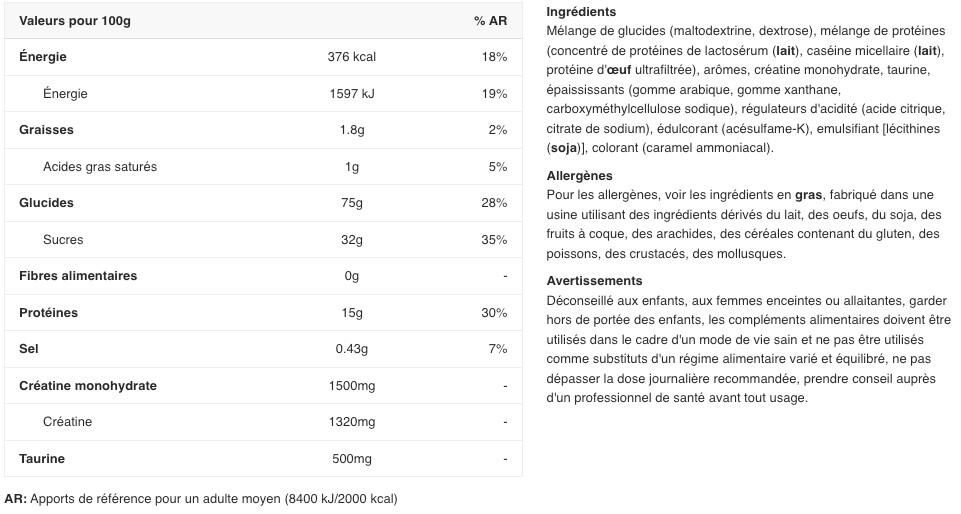The height and width of the screenshot is (514, 961).
Task: Select the Graisses row label
Action: (46, 130)
